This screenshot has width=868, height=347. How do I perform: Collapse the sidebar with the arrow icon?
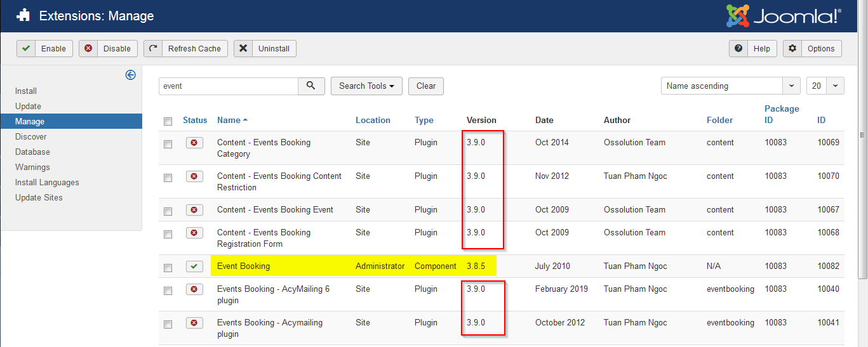(130, 75)
